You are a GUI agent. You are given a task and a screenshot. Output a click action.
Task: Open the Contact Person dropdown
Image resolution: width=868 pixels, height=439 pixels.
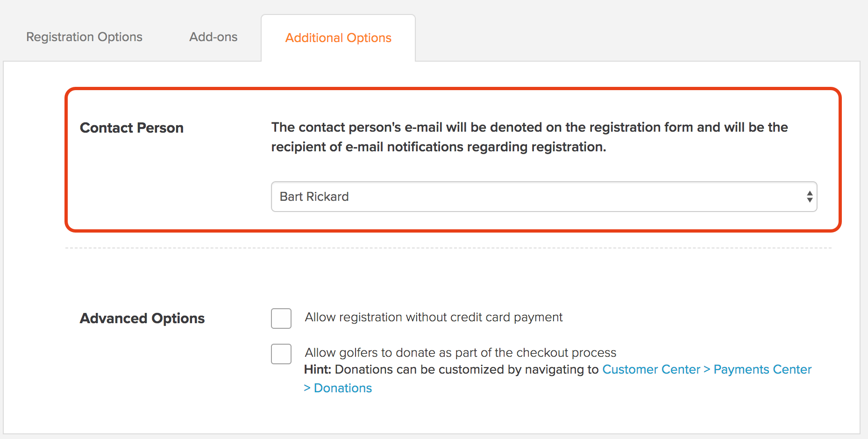(544, 197)
